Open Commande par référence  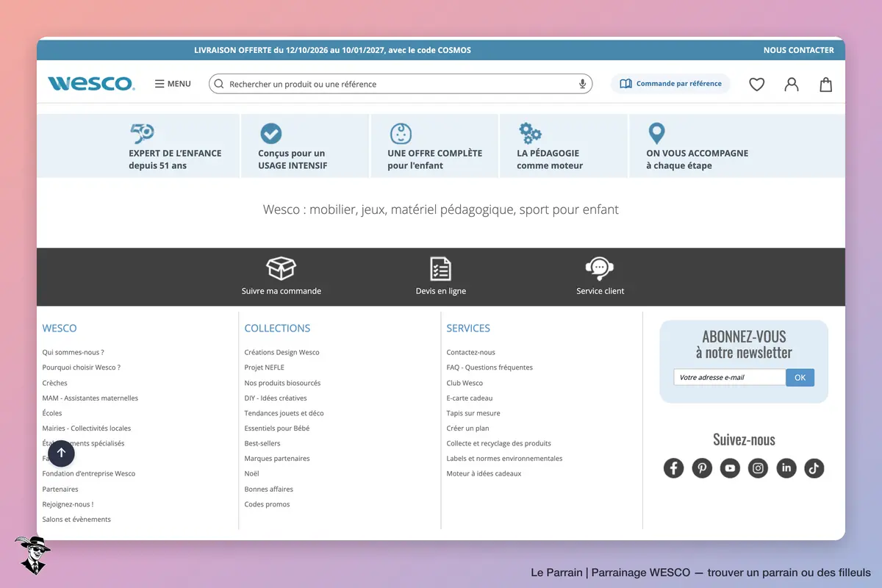pos(671,84)
